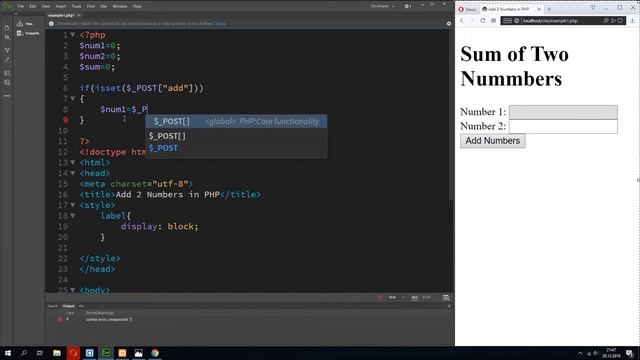Open the notification center icon

tap(630, 353)
